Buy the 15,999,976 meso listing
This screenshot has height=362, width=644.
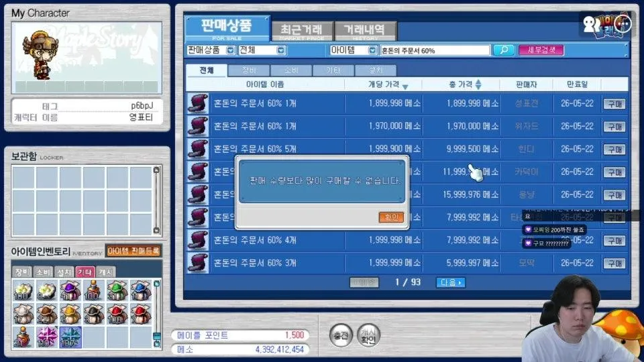614,195
